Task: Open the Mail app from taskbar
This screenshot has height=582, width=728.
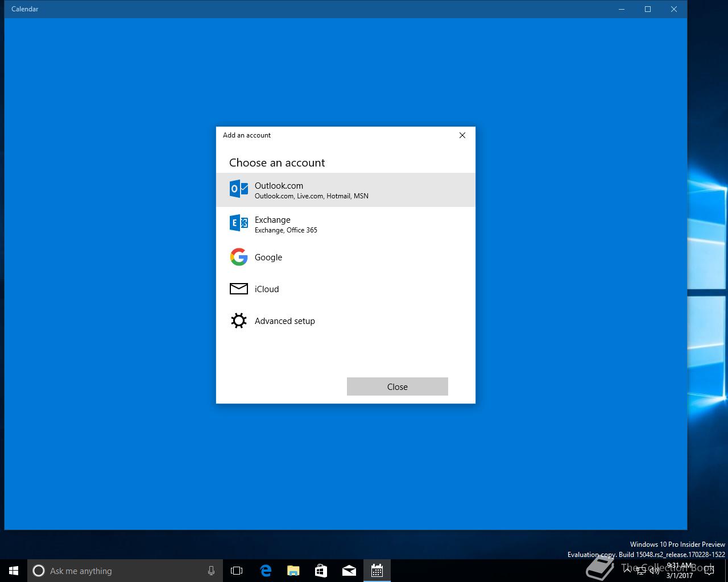Action: pyautogui.click(x=349, y=571)
